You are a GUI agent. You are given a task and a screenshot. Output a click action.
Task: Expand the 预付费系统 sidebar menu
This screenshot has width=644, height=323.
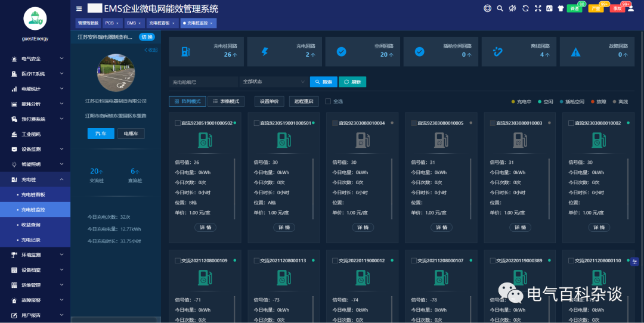[35, 119]
